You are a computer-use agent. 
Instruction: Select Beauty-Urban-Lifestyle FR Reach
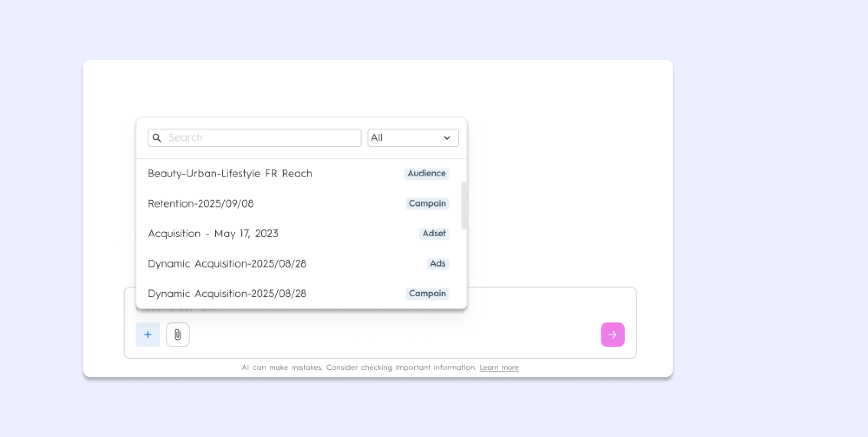(x=230, y=173)
